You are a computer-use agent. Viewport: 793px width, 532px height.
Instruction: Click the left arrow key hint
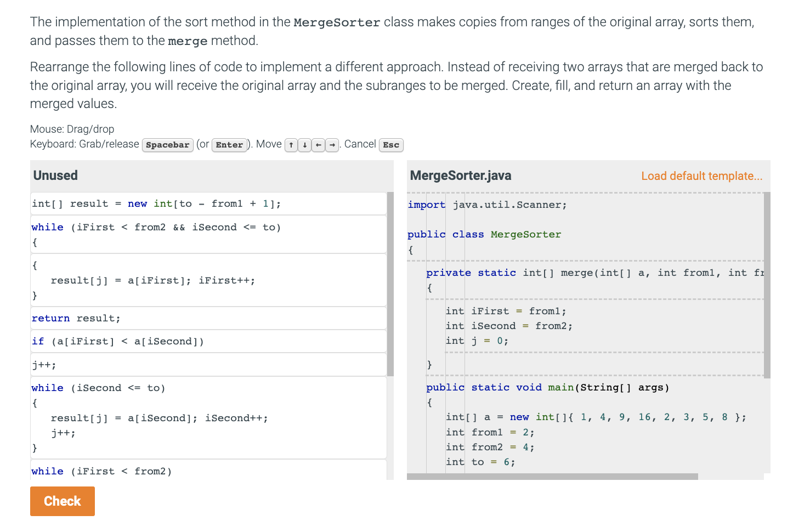pyautogui.click(x=319, y=145)
